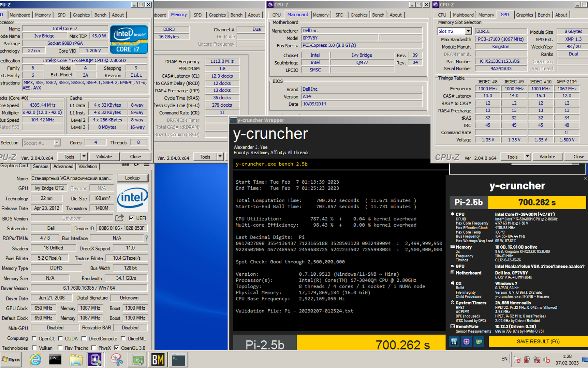The height and width of the screenshot is (368, 588).
Task: Toggle Ray Tracing checkbox
Action: coord(60,348)
